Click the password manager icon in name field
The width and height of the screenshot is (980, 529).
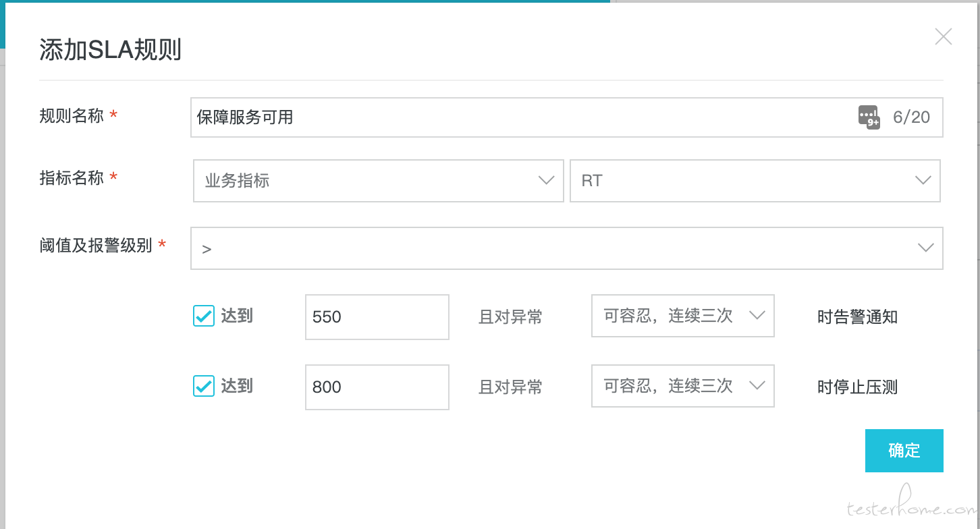(x=869, y=117)
